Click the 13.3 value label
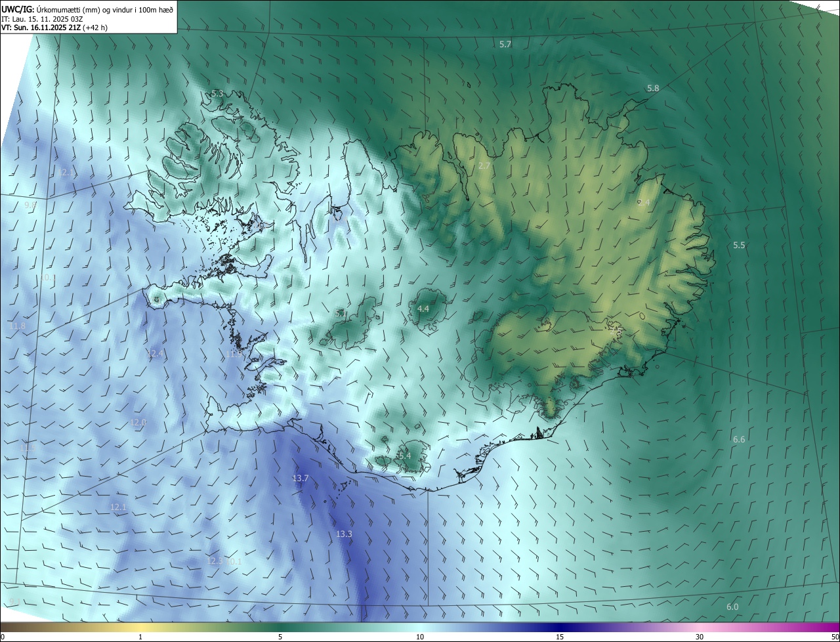The image size is (840, 642). [x=344, y=534]
